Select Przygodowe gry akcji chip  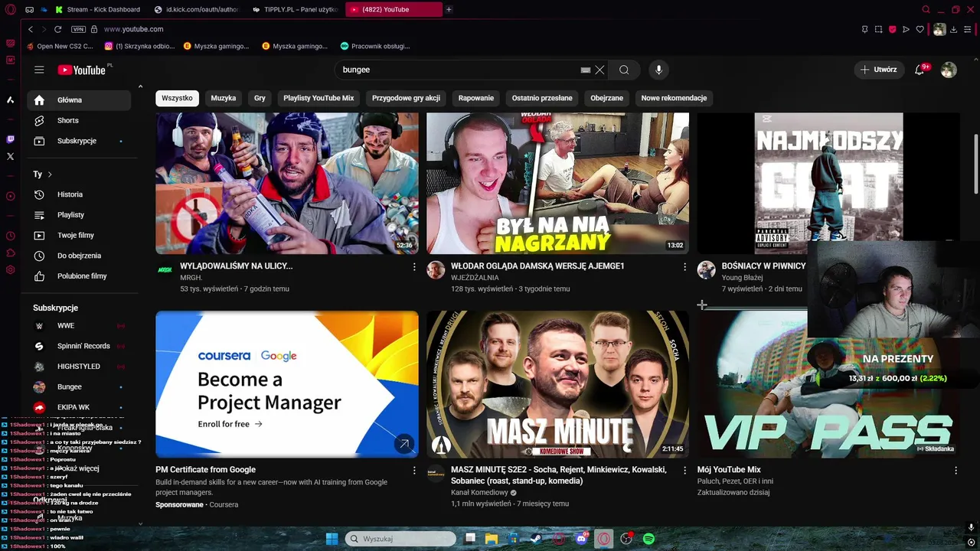(406, 98)
